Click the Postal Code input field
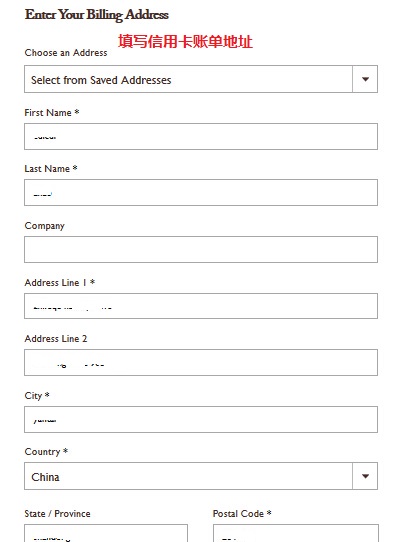 pos(296,533)
